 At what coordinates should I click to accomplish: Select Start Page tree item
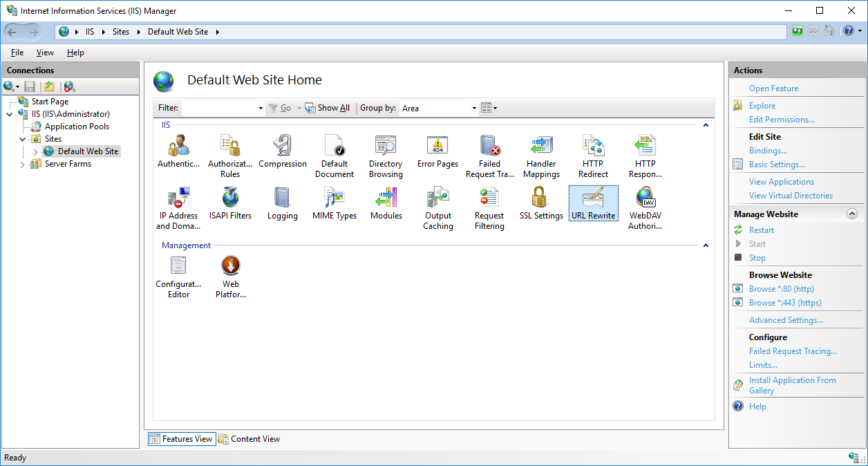pos(50,102)
